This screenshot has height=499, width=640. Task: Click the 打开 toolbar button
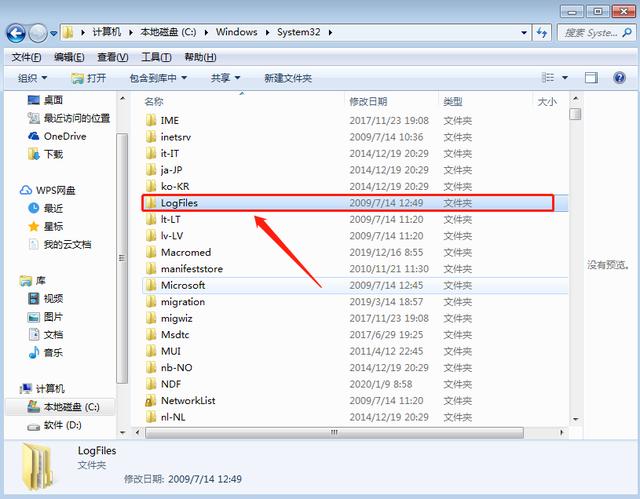pos(89,78)
